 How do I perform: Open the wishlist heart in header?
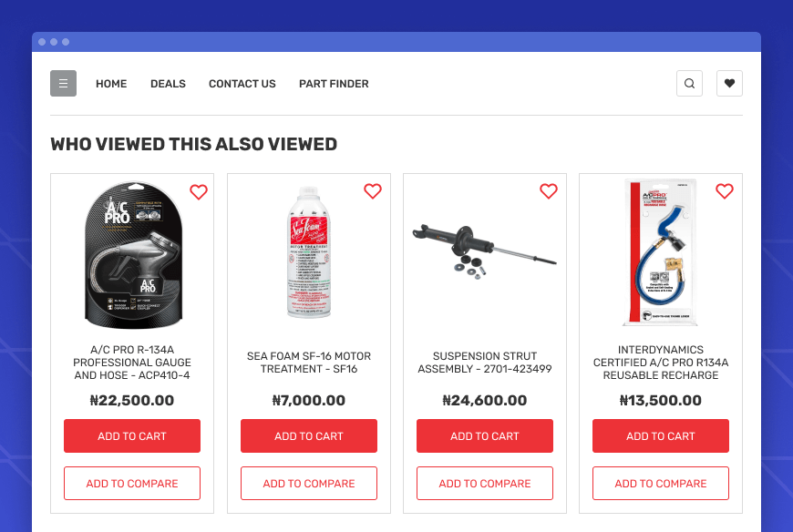tap(729, 84)
